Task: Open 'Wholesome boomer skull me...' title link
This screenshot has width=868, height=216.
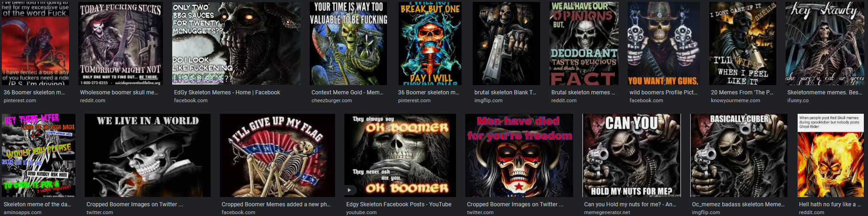Action: 119,93
